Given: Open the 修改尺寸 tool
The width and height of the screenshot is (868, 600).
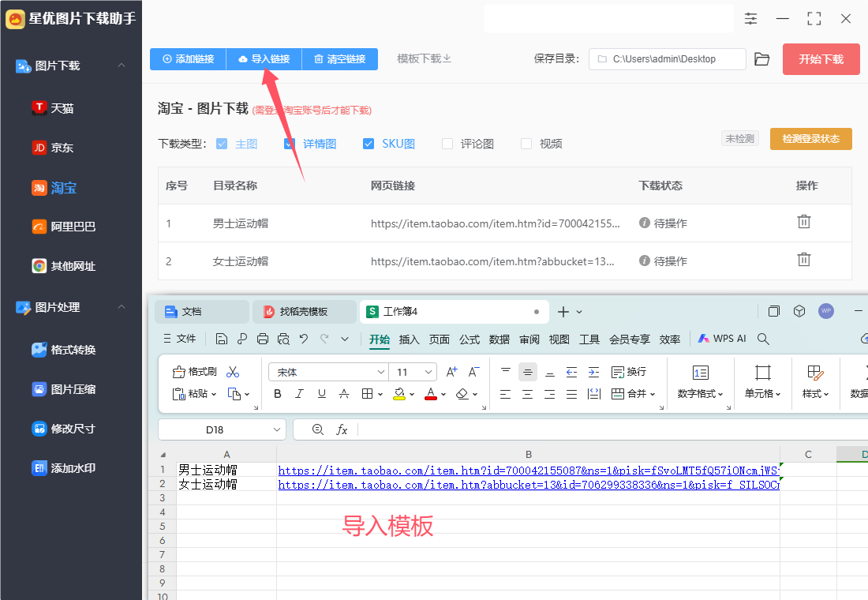Looking at the screenshot, I should point(63,428).
